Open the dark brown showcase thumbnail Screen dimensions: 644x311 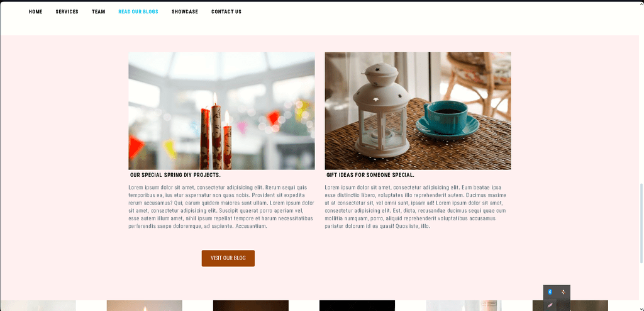point(250,306)
